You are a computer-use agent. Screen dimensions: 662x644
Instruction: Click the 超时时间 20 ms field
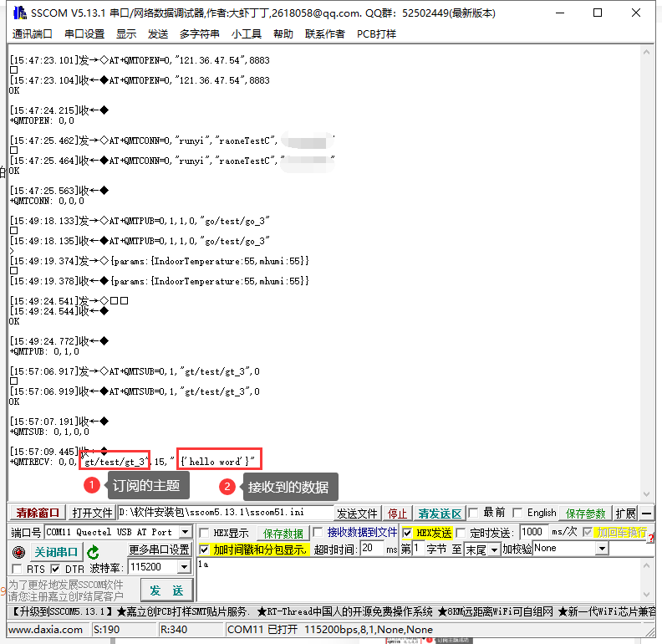click(372, 549)
